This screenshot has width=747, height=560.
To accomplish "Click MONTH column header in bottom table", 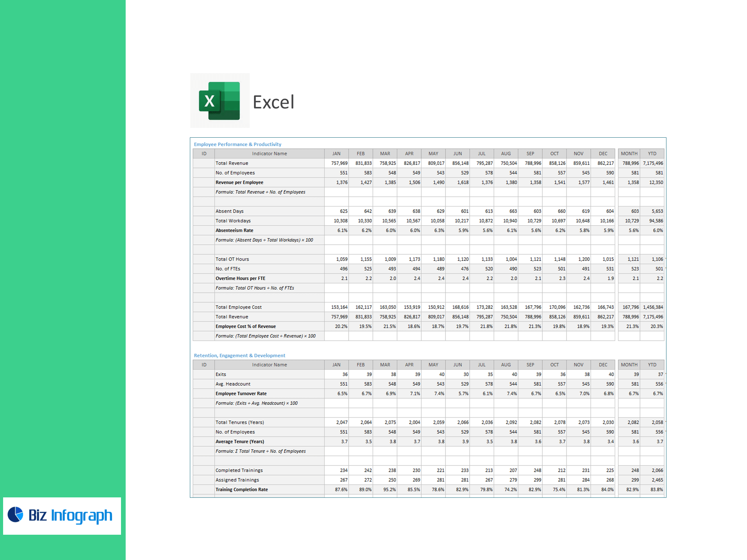I will tap(629, 365).
